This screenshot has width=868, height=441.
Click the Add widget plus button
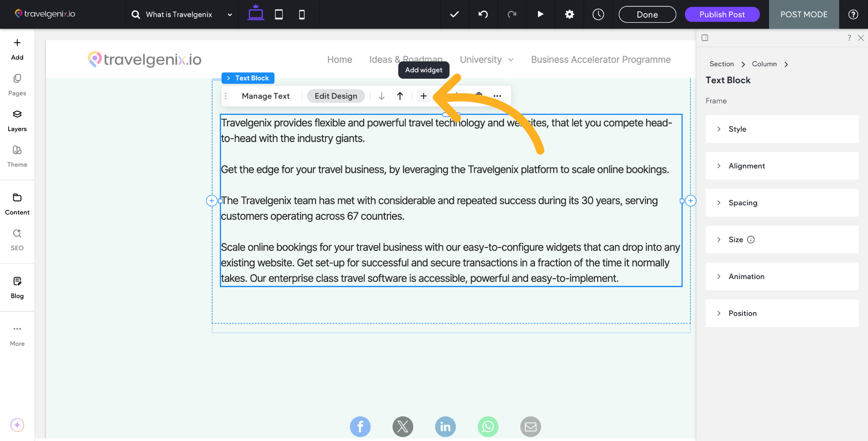click(x=423, y=96)
